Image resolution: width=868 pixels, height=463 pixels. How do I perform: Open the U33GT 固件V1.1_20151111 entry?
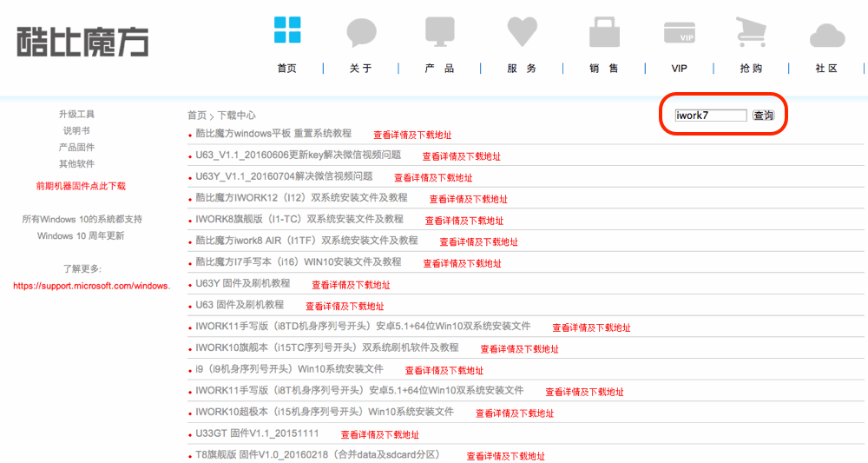pos(257,433)
